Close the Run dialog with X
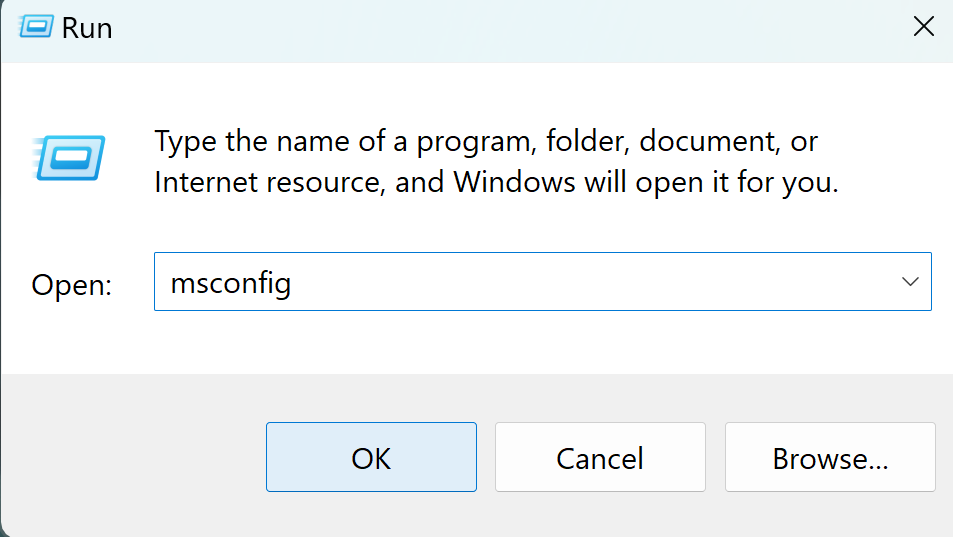 923,27
